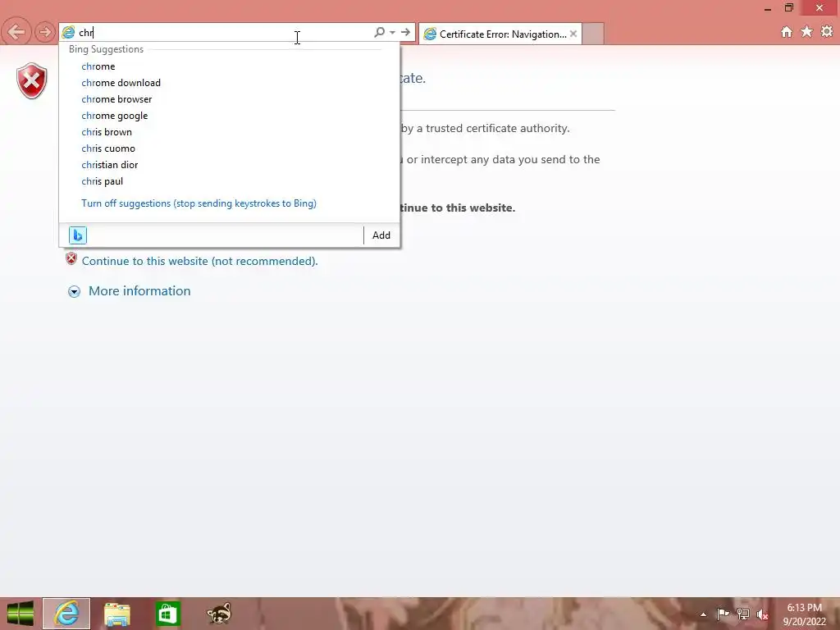Click in the address bar text field

tap(225, 32)
